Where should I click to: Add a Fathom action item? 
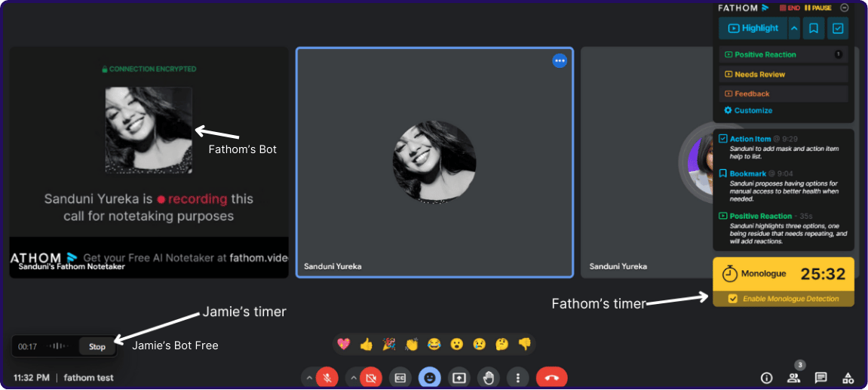(838, 28)
